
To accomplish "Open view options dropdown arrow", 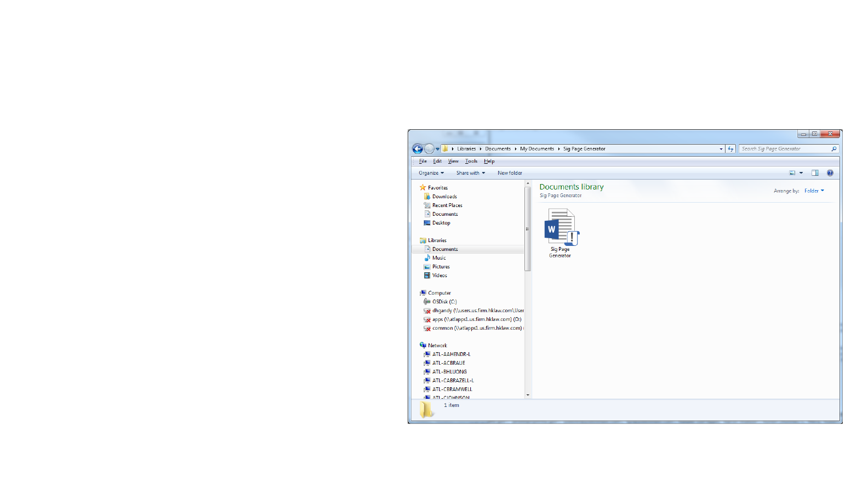I will (x=801, y=173).
